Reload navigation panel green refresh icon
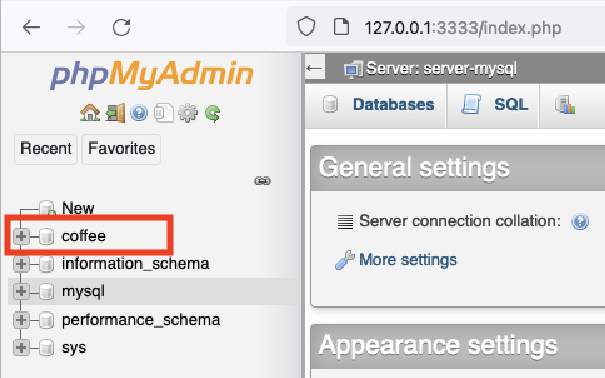This screenshot has height=378, width=605. 213,113
